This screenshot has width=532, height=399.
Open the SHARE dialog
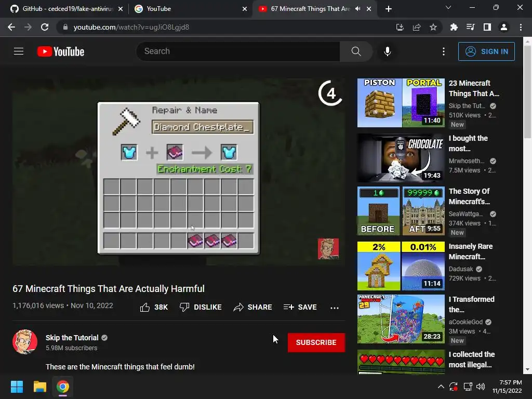coord(253,307)
